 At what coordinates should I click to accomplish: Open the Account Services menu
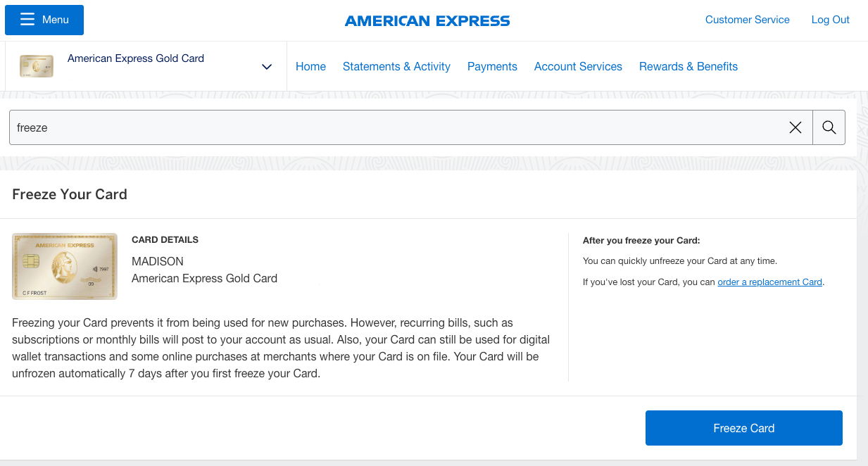[x=578, y=66]
